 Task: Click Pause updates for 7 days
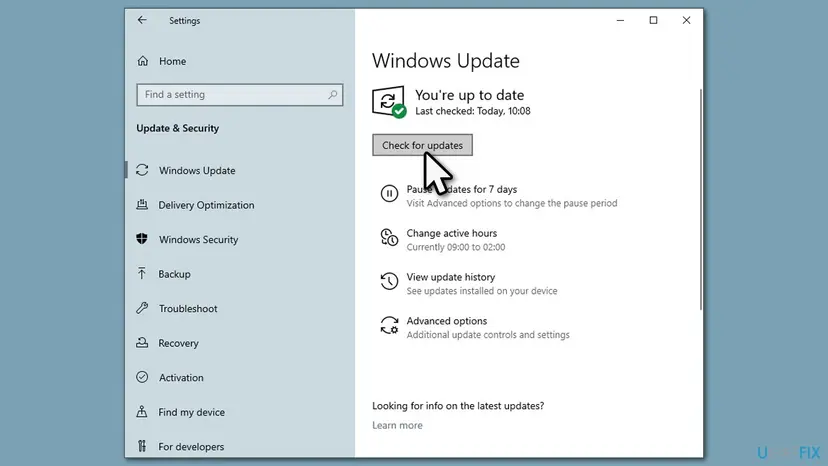(x=462, y=189)
